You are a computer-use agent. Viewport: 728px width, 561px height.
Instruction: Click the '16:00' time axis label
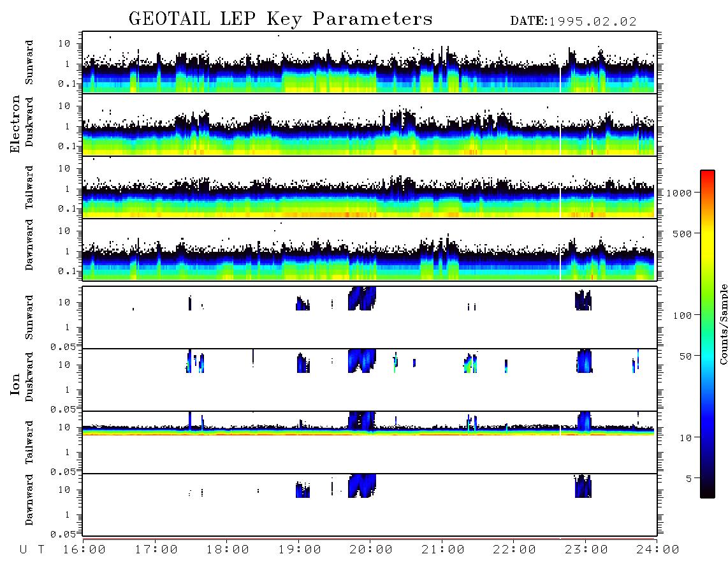(85, 550)
